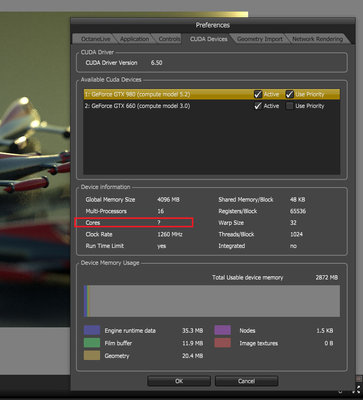The width and height of the screenshot is (363, 400).
Task: Click the green Film buffer swatch
Action: pyautogui.click(x=92, y=343)
